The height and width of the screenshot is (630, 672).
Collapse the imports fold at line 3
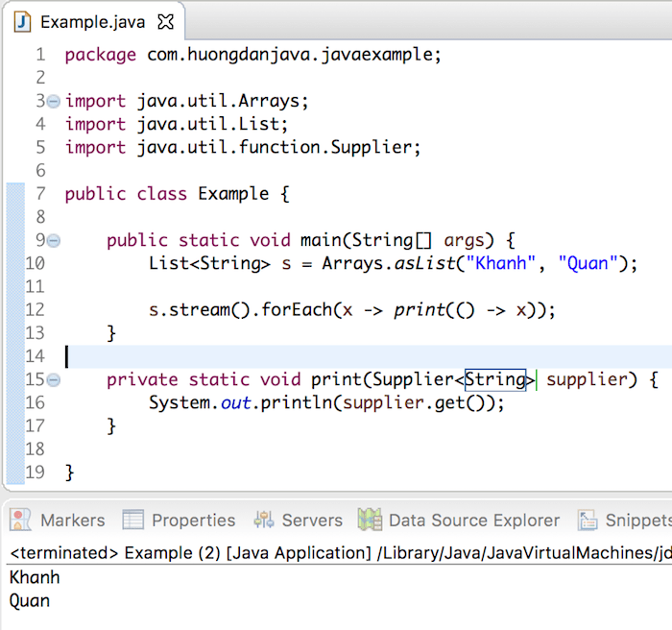54,102
